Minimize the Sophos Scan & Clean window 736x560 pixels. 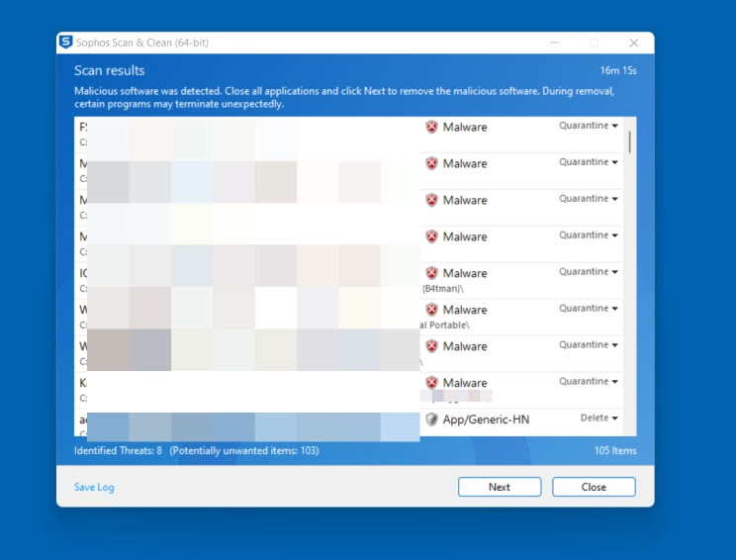554,43
